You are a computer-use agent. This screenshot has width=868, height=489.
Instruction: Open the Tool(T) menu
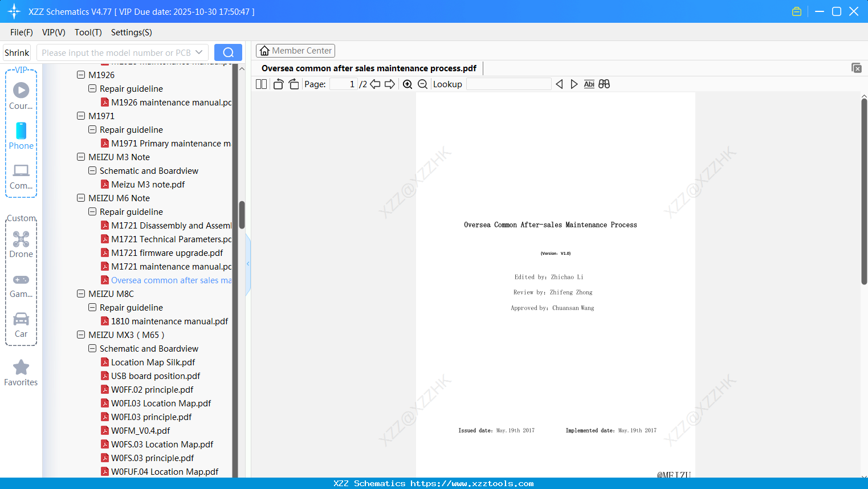click(x=88, y=32)
